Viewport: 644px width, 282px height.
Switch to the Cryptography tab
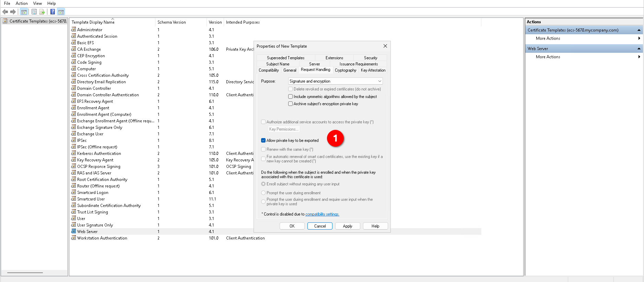click(345, 70)
